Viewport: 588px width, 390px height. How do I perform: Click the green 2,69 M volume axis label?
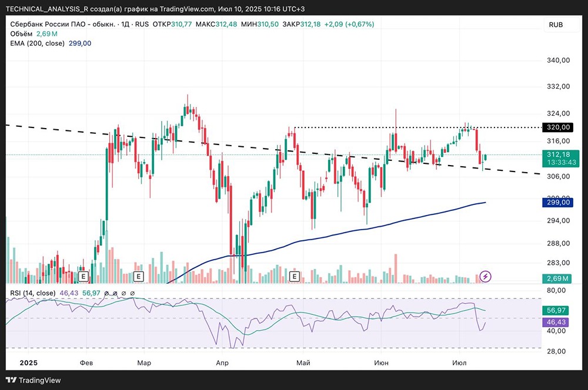[x=557, y=279]
